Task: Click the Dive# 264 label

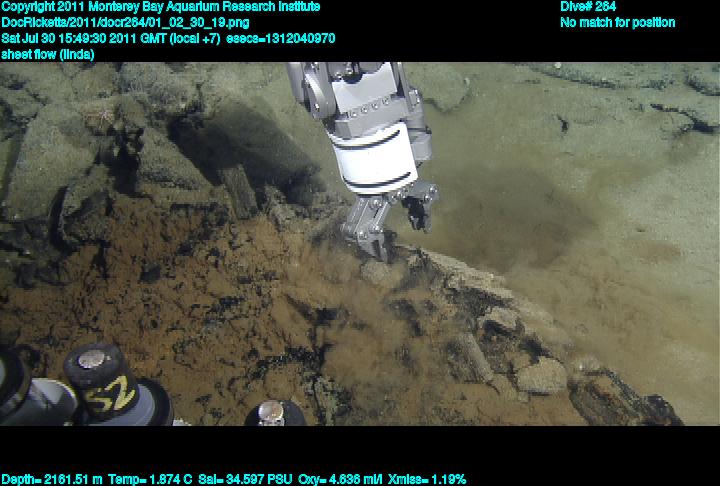Action: coord(588,7)
